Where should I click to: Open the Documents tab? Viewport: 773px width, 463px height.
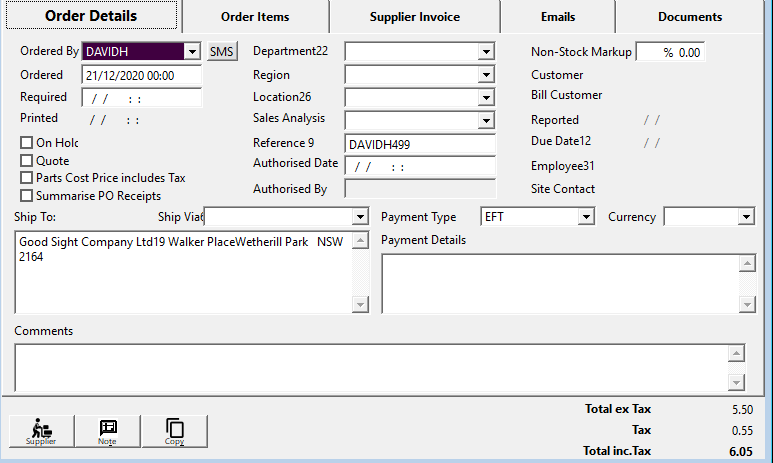point(690,17)
